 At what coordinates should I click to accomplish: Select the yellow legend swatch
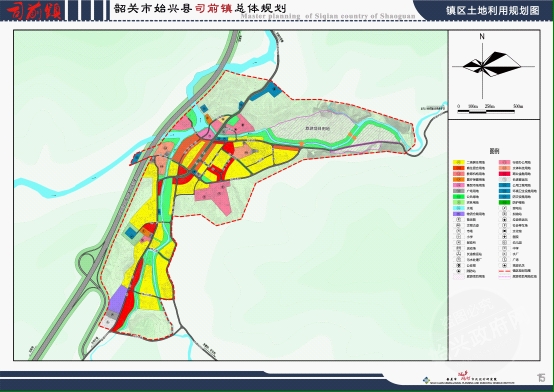click(459, 163)
